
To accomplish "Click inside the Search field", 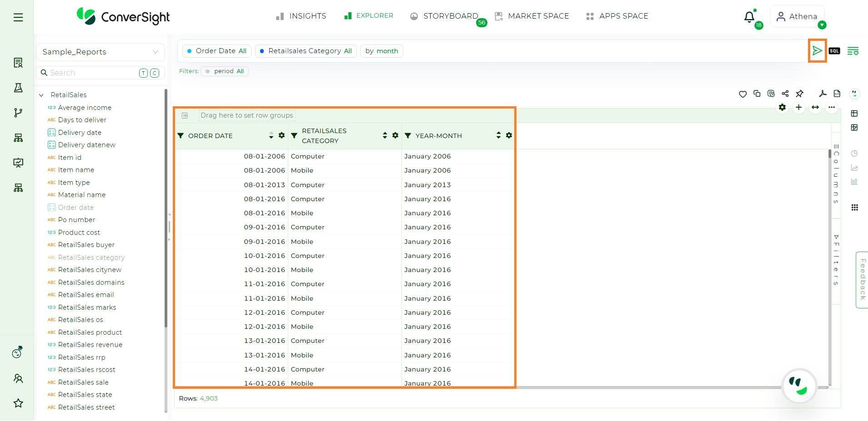I will [x=82, y=73].
